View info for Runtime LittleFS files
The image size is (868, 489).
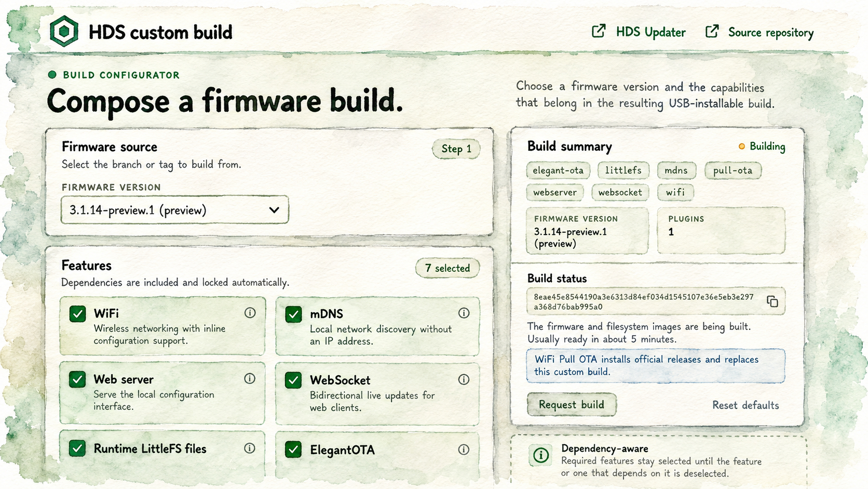[x=250, y=448]
